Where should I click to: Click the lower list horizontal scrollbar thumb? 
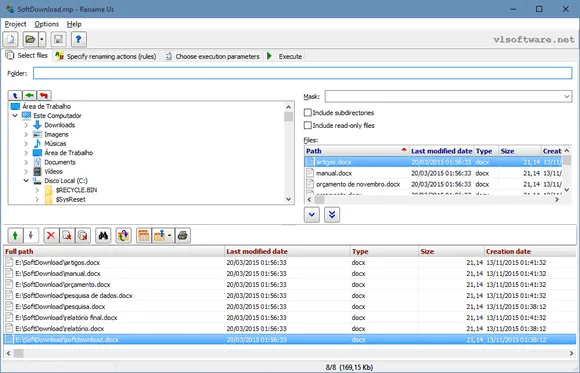click(x=18, y=353)
